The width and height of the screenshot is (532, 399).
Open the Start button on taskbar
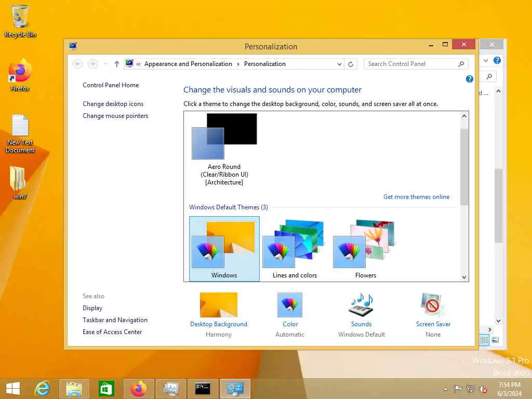tap(13, 389)
